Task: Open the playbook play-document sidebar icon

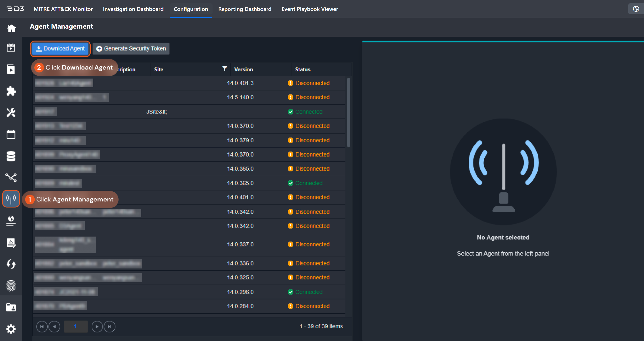Action: coord(11,69)
